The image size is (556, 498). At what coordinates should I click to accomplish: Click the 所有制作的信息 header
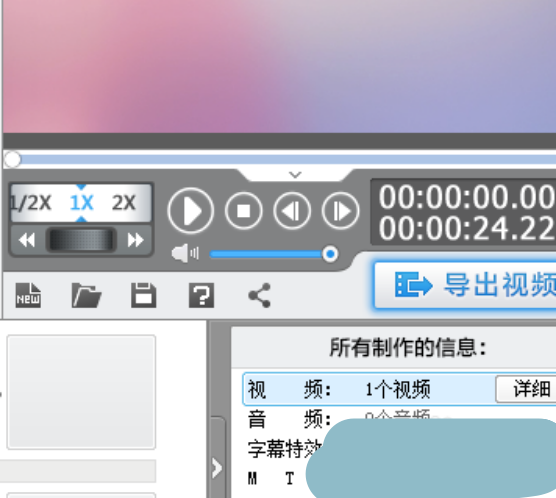click(x=408, y=347)
